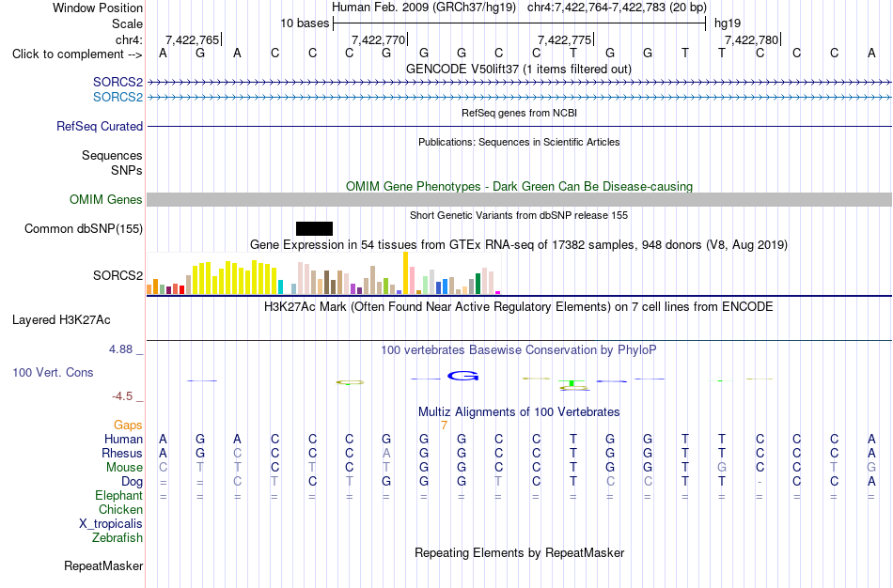Open 100 Vert. Cons track label
The image size is (893, 588).
pyautogui.click(x=53, y=372)
